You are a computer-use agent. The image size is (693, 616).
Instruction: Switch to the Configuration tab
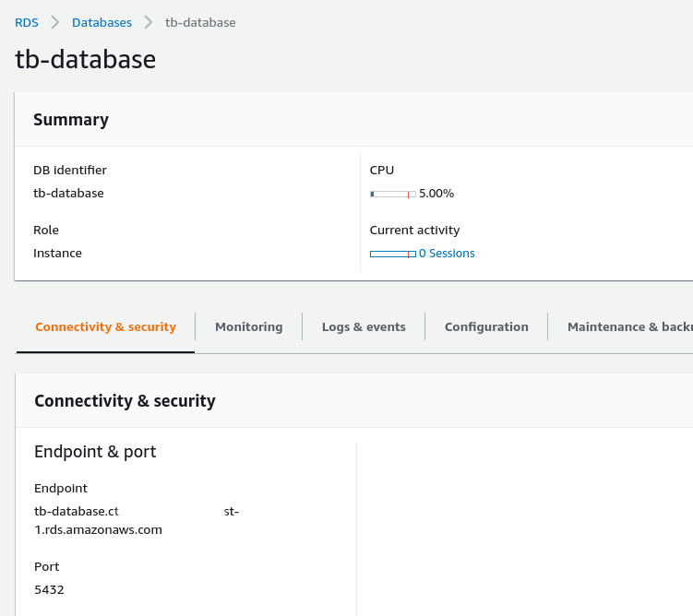point(486,327)
